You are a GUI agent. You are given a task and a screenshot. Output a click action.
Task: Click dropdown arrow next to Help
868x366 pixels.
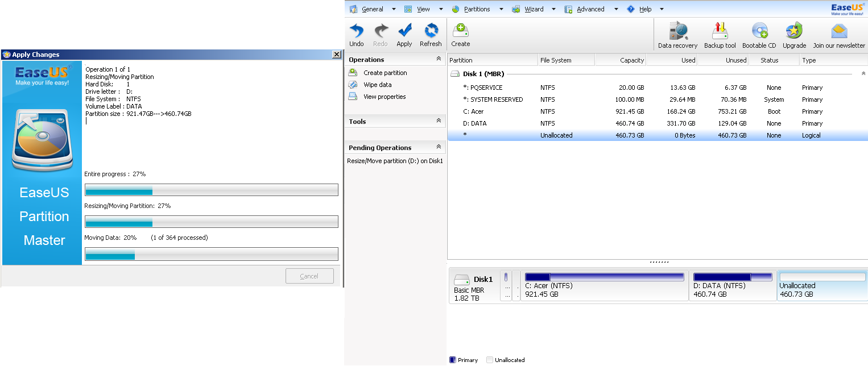coord(662,9)
